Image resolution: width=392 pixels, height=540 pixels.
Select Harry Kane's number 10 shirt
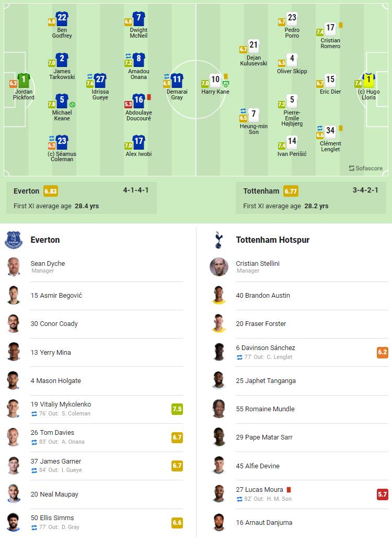[x=215, y=81]
